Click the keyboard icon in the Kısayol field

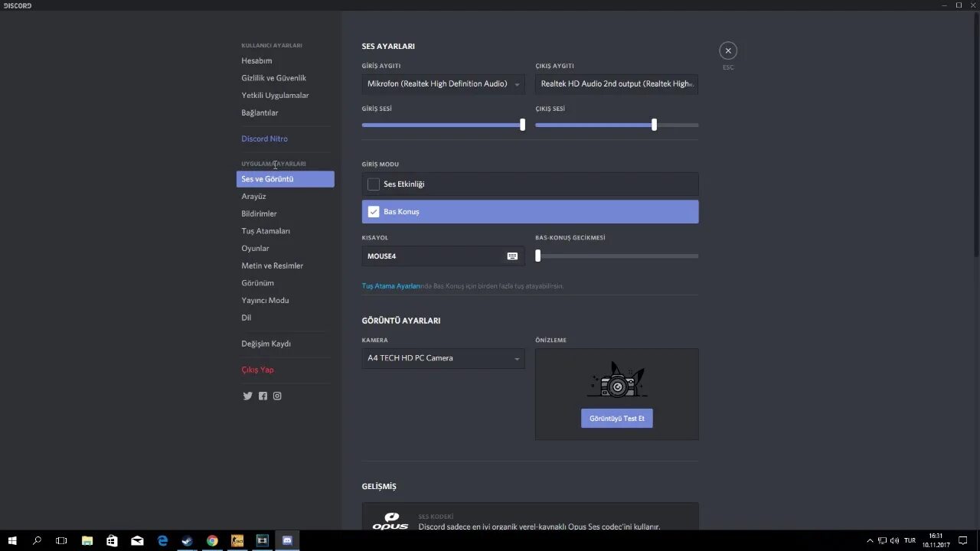coord(512,256)
